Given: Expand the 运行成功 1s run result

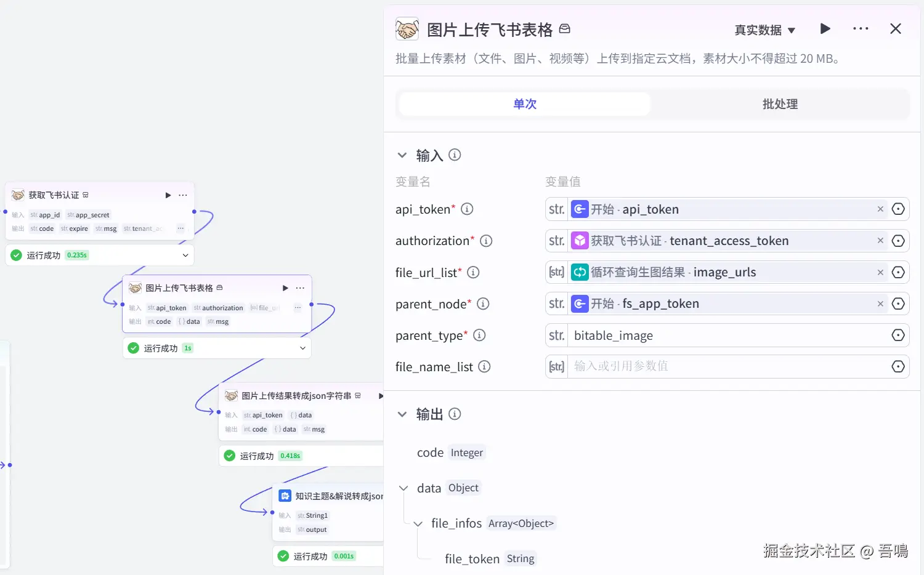Looking at the screenshot, I should (x=302, y=348).
